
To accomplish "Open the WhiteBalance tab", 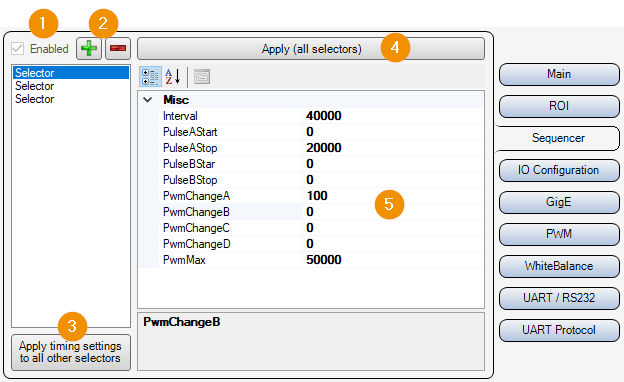I will pos(559,266).
